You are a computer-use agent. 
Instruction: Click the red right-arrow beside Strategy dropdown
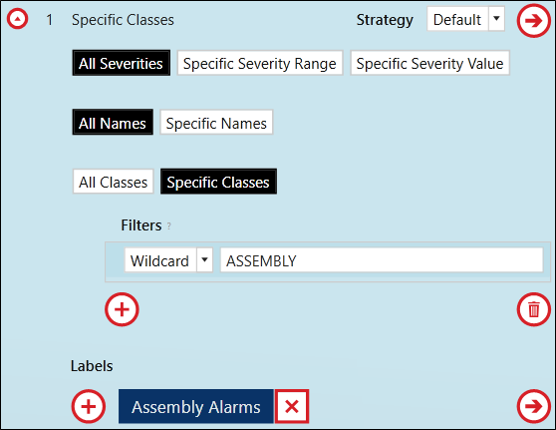pos(534,21)
